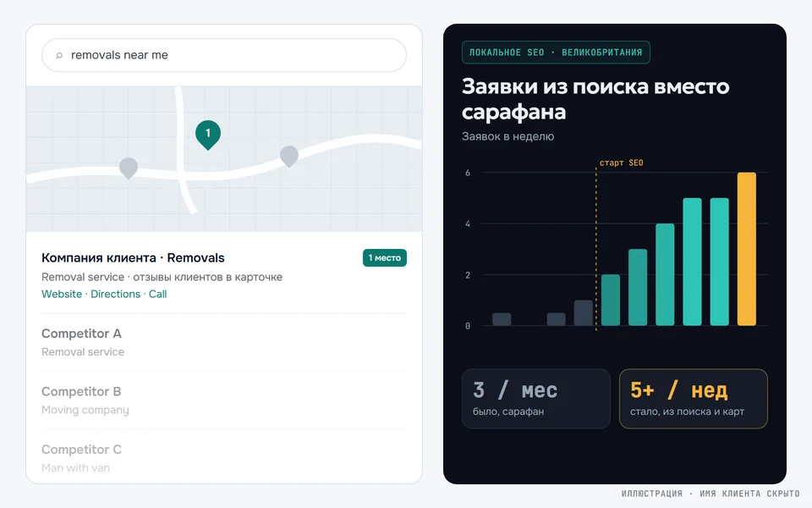Click the '5+ / нед' stat card
This screenshot has height=508, width=812.
[x=693, y=399]
